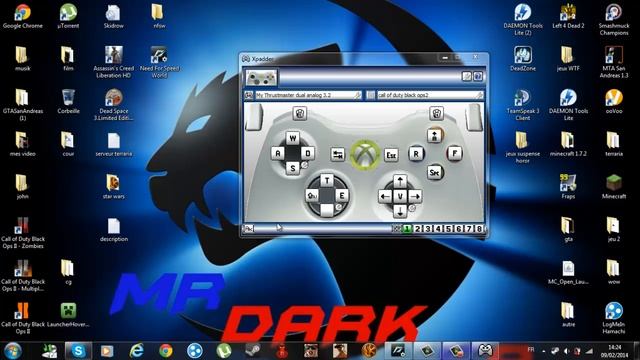Image resolution: width=640 pixels, height=360 pixels.
Task: Open Internet Explorer from the taskbar
Action: (x=136, y=351)
